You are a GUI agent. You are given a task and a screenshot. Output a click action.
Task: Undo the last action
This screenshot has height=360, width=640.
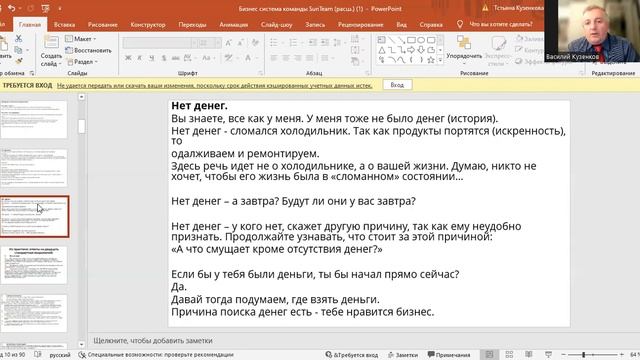pyautogui.click(x=12, y=8)
